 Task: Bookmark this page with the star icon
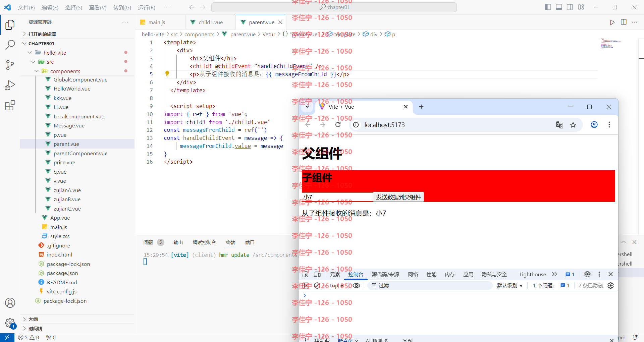573,125
